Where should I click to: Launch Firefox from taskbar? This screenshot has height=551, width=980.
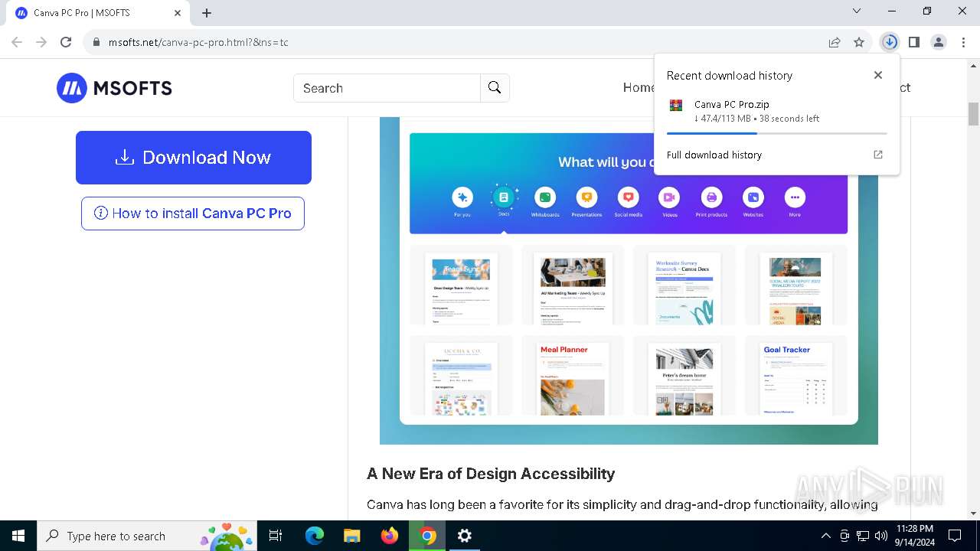click(390, 536)
